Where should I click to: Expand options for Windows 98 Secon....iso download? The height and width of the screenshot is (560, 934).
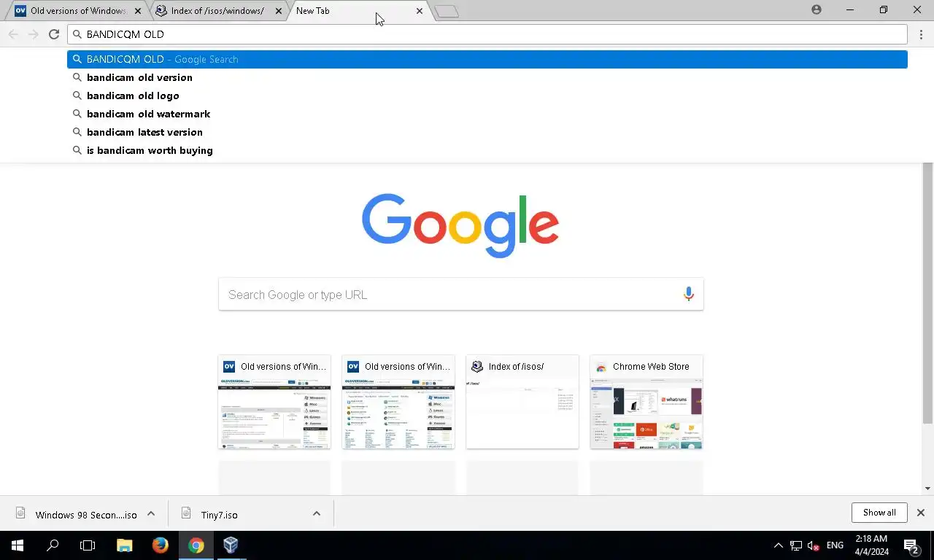151,513
